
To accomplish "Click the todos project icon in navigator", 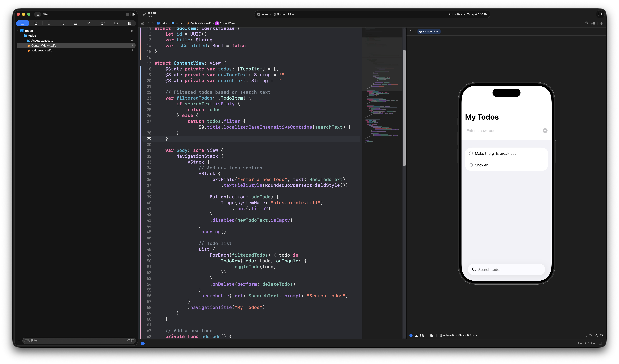I will coord(22,31).
